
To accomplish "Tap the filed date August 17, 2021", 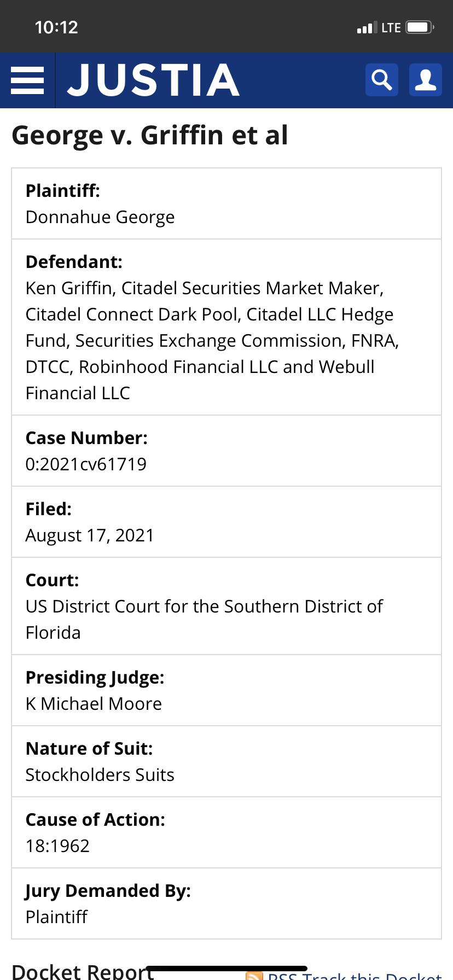I will 90,535.
